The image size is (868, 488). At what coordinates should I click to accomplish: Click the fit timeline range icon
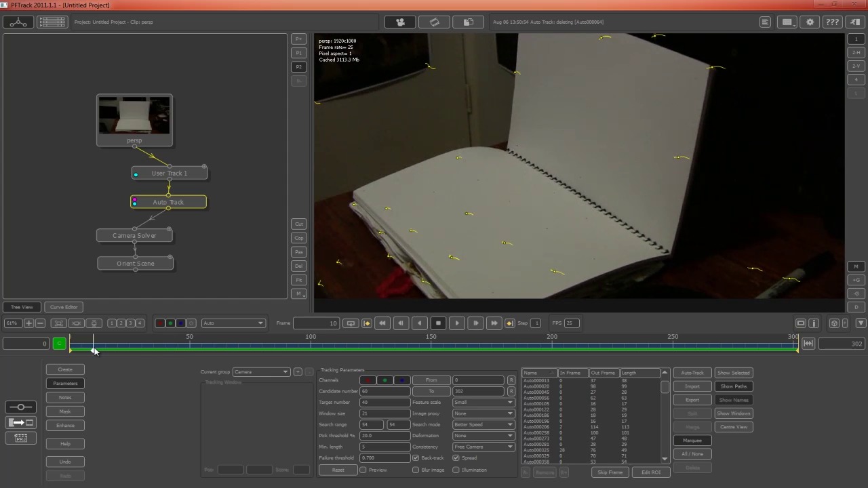(x=808, y=344)
